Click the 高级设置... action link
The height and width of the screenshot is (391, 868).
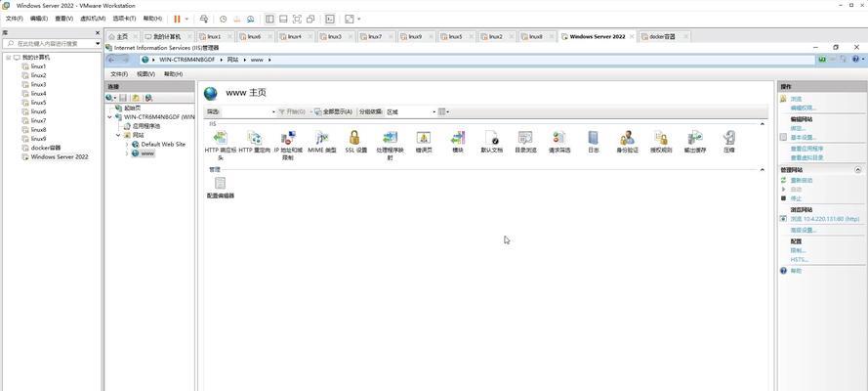803,230
